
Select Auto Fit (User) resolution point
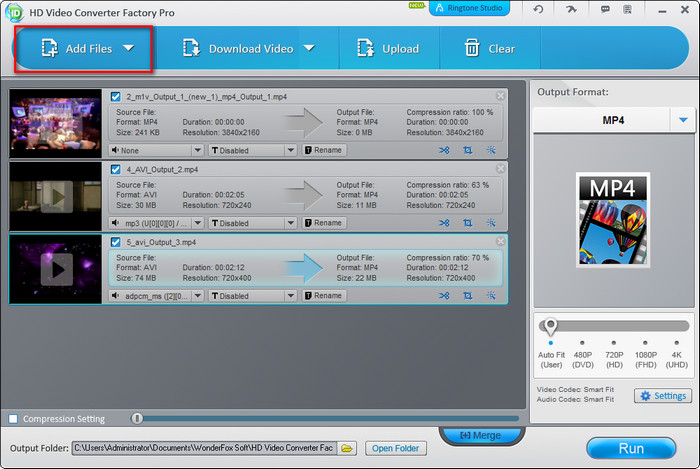tap(551, 343)
